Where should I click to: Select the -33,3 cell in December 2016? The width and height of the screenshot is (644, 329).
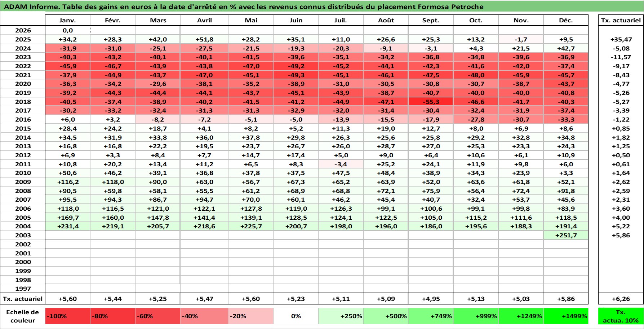tap(566, 119)
